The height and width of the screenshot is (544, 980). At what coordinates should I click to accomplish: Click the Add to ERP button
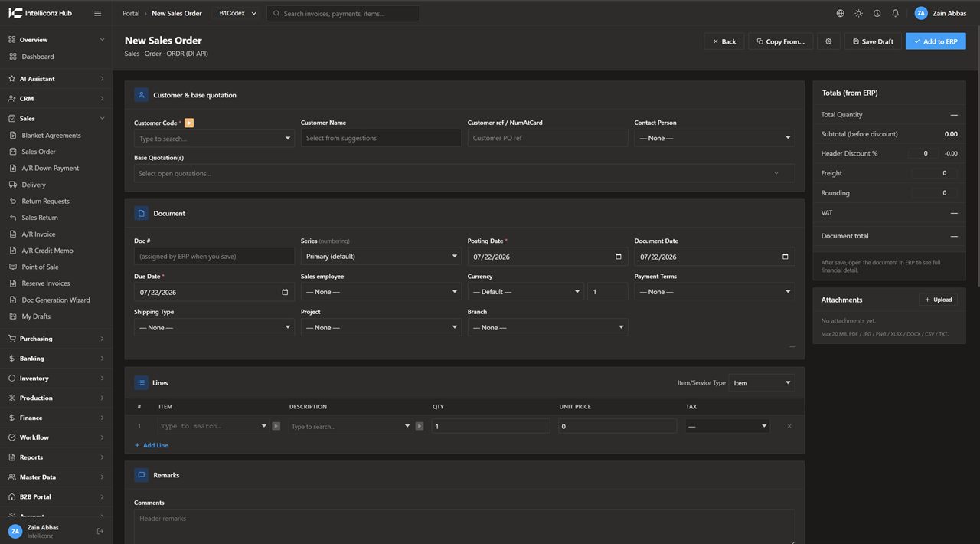(x=936, y=41)
